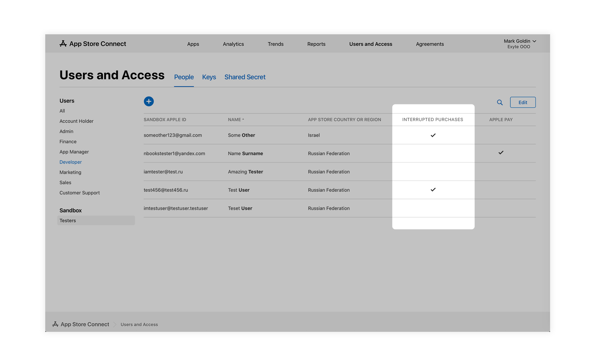Select Customer Support in the sidebar
Image resolution: width=595 pixels, height=364 pixels.
point(80,193)
